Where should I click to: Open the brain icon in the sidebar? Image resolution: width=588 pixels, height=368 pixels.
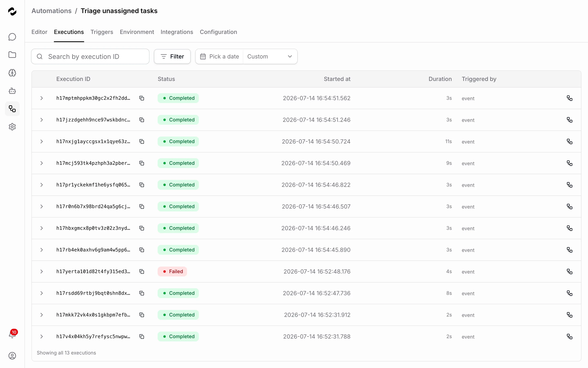tap(12, 73)
